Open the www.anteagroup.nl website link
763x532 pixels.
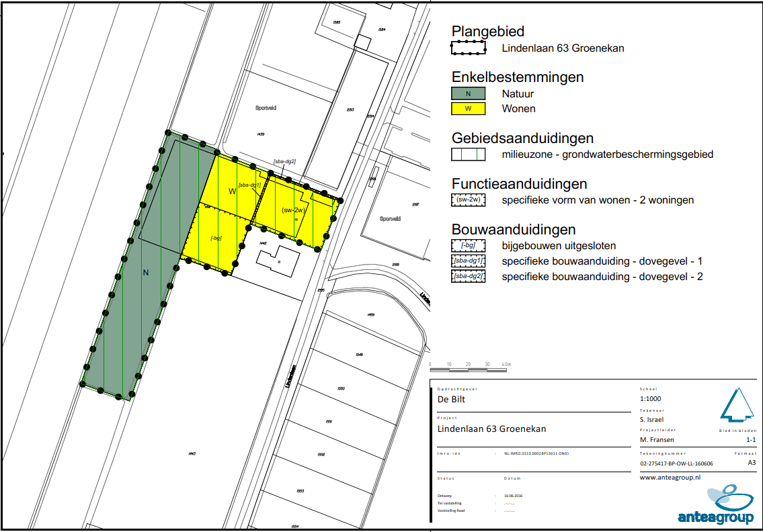coord(670,478)
